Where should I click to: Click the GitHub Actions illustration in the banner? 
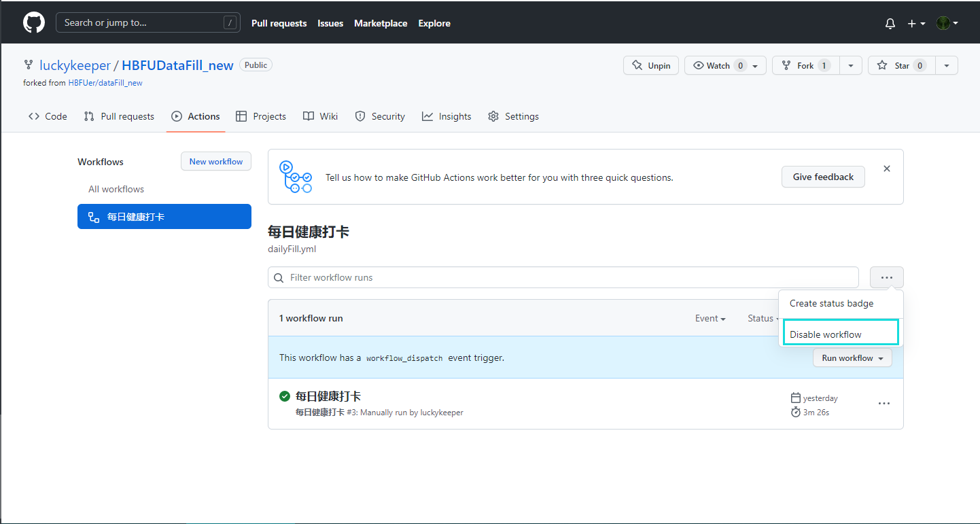click(x=296, y=177)
